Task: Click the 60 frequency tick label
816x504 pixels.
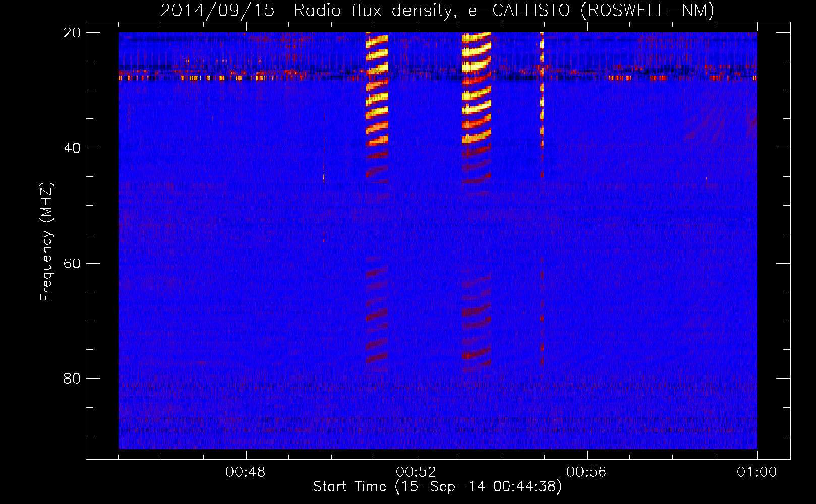Action: coord(73,264)
